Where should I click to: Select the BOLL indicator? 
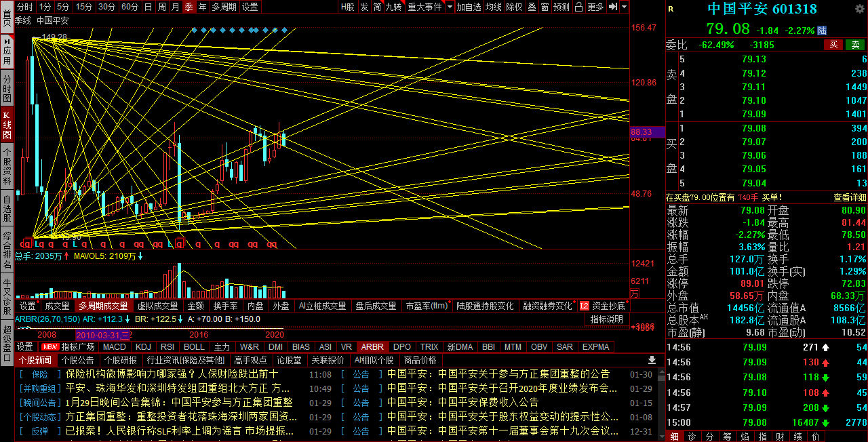point(194,347)
